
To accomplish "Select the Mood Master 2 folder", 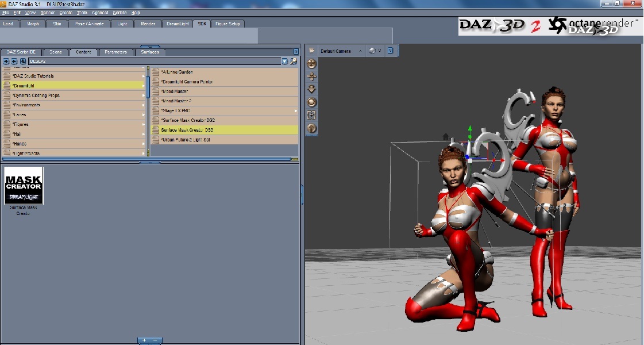I will (225, 101).
